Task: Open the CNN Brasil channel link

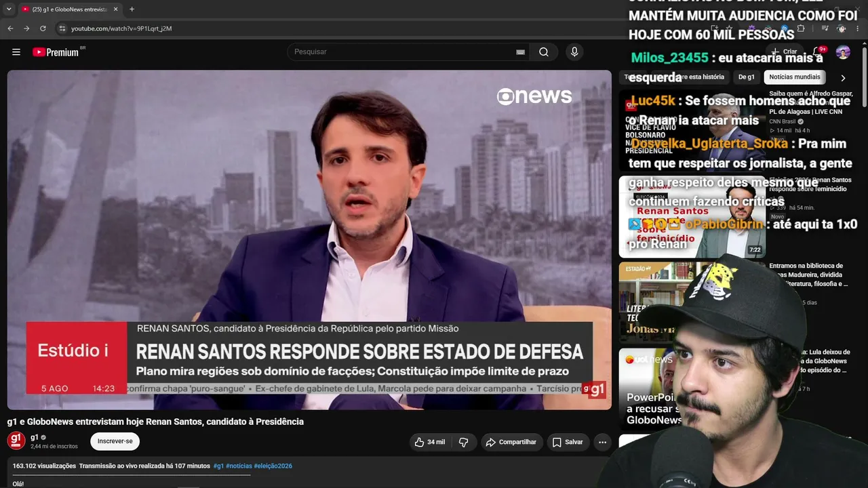Action: 782,122
